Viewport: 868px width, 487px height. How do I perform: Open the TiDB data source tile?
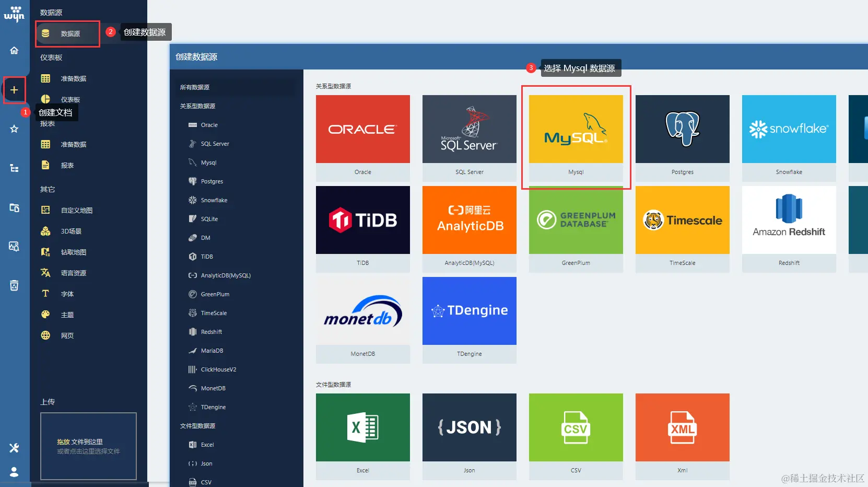coord(363,229)
